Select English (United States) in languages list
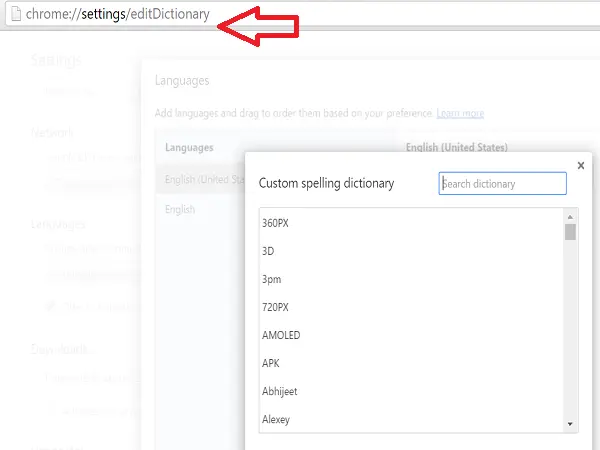Image resolution: width=600 pixels, height=450 pixels. pyautogui.click(x=200, y=179)
